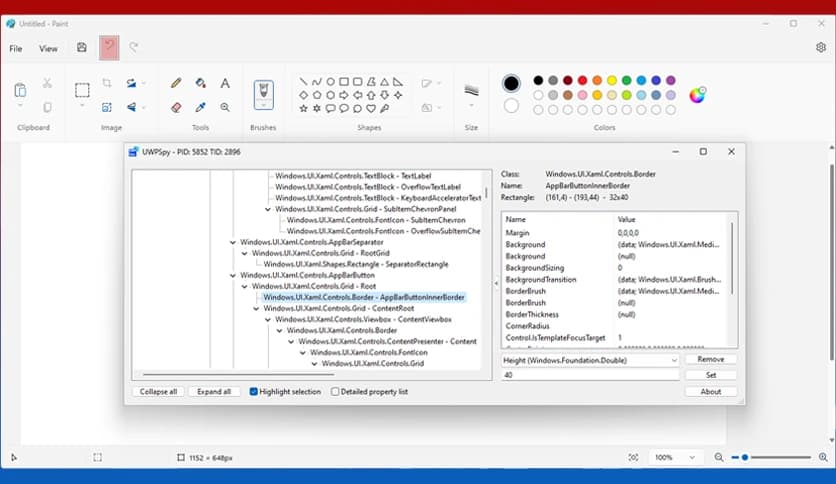Click the primary black Color 1 circle
Image resolution: width=836 pixels, height=484 pixels.
pos(511,83)
